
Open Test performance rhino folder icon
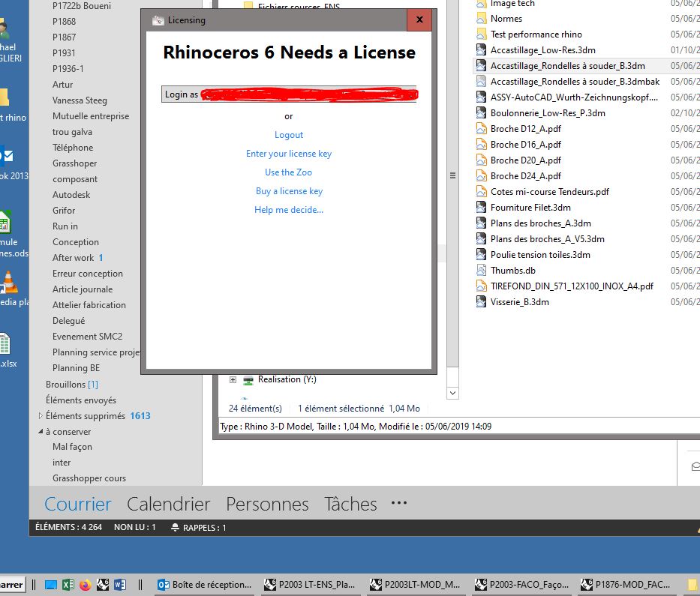pos(481,34)
